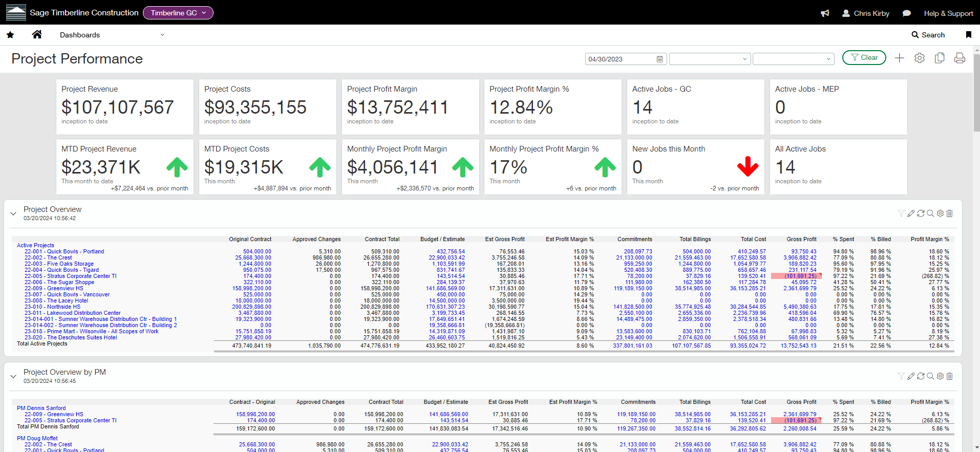The width and height of the screenshot is (980, 452).
Task: Click the Monthly Project Profit Margin $4,056,141 card
Action: [x=411, y=167]
